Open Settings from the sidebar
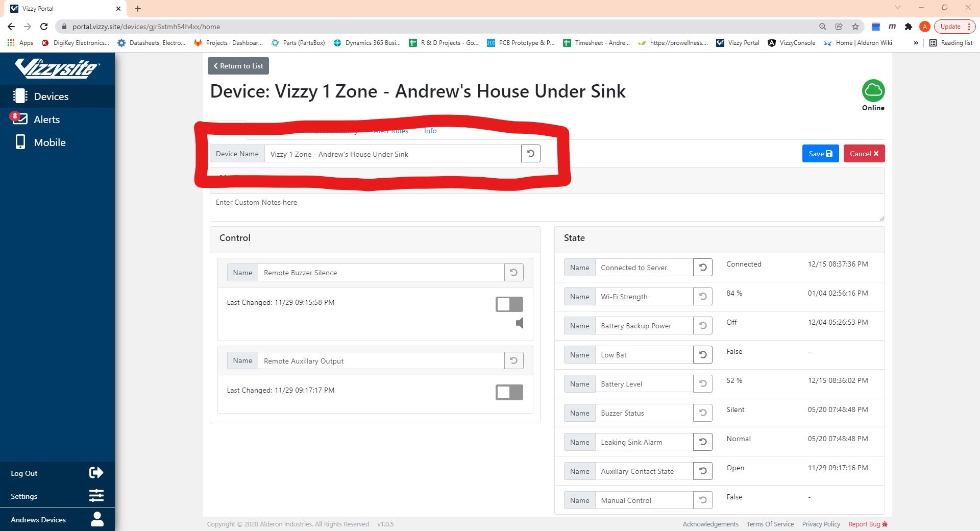Image resolution: width=980 pixels, height=531 pixels. coord(57,496)
